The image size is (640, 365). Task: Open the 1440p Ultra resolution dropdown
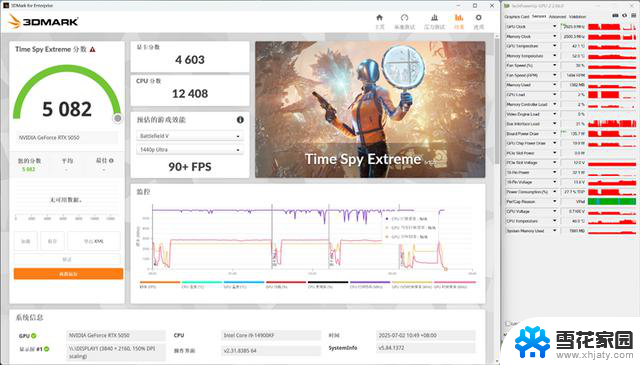tap(190, 150)
